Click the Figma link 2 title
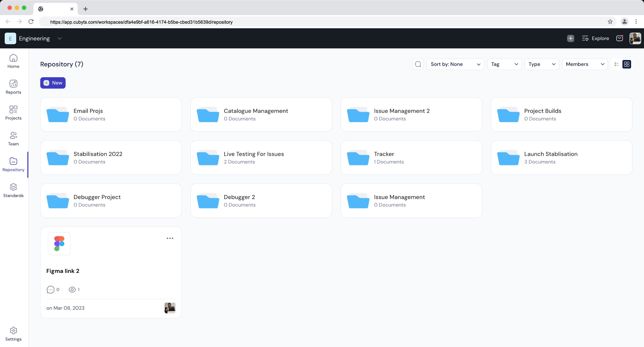This screenshot has width=644, height=347. [63, 271]
